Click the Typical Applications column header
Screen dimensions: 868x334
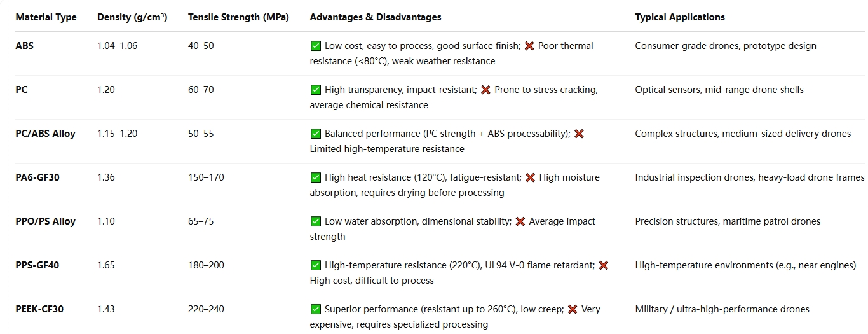(680, 17)
